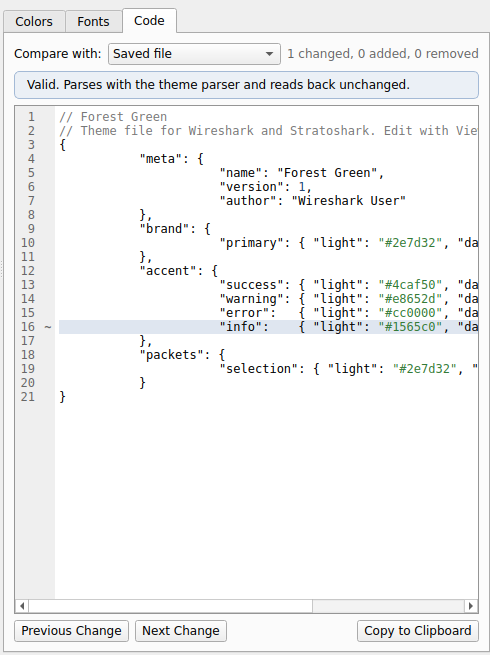This screenshot has width=490, height=655.
Task: Select the Code tab
Action: pos(149,20)
